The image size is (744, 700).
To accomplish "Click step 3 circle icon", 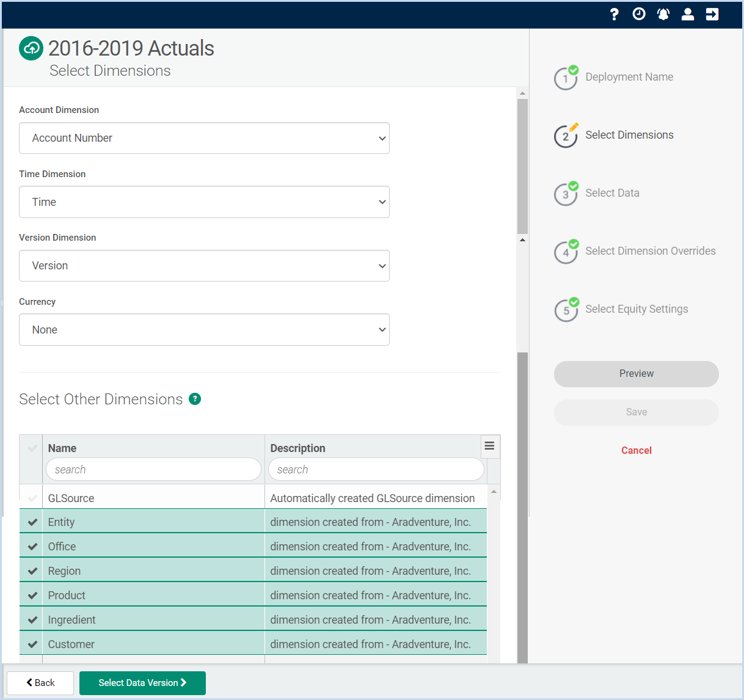I will pos(566,194).
